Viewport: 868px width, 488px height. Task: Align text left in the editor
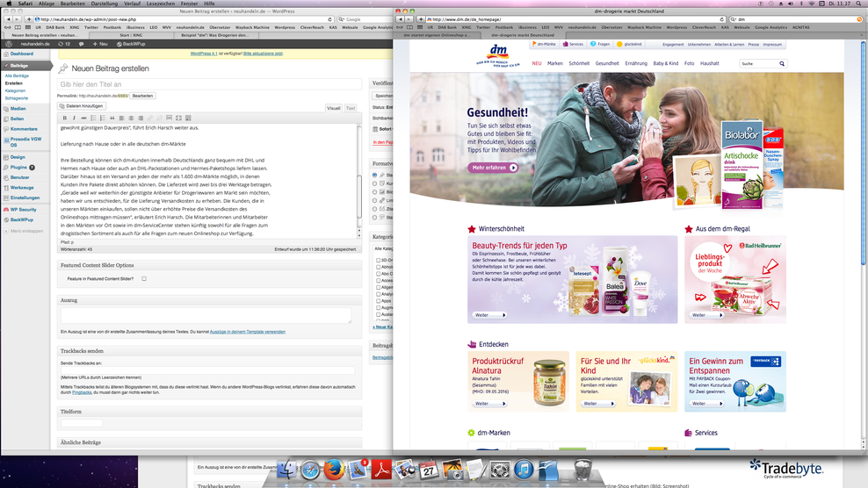121,118
